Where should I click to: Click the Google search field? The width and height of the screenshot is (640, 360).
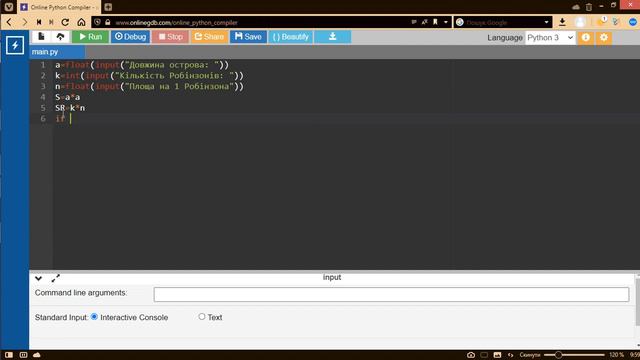(x=504, y=22)
